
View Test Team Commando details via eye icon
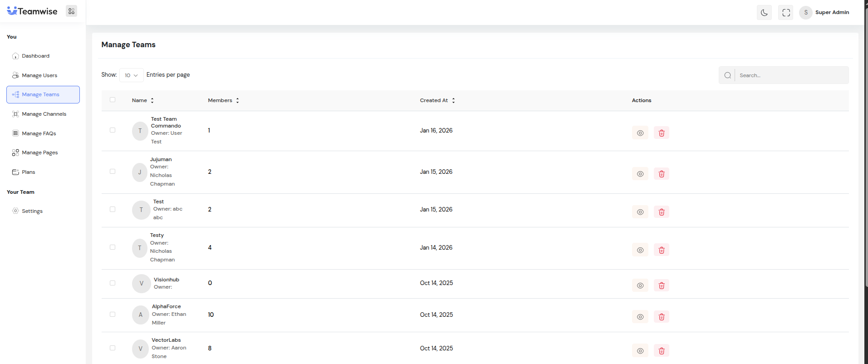click(640, 133)
